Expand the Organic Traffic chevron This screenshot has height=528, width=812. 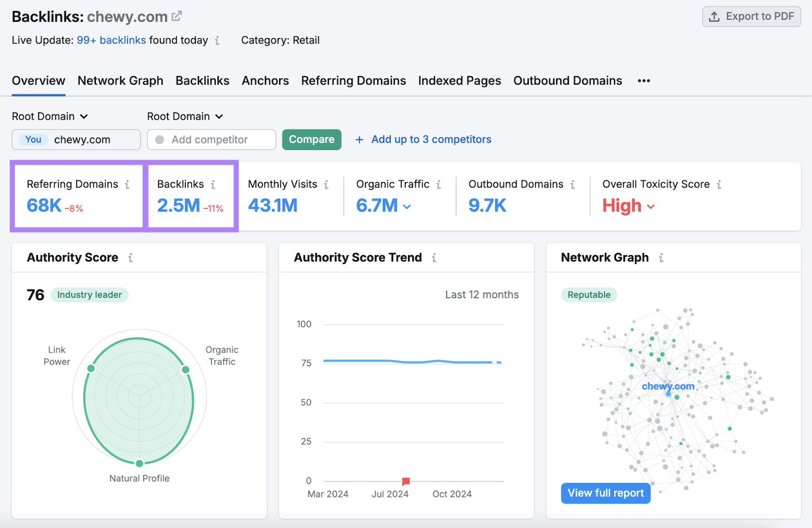coord(407,206)
